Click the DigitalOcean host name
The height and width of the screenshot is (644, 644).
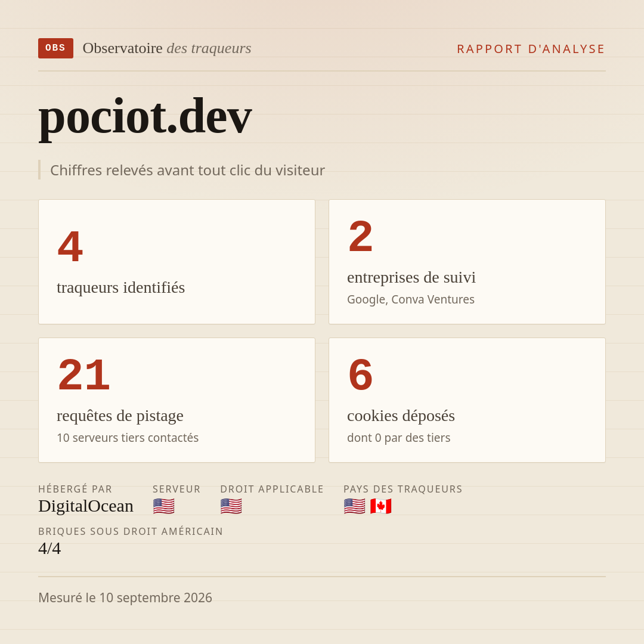86,506
